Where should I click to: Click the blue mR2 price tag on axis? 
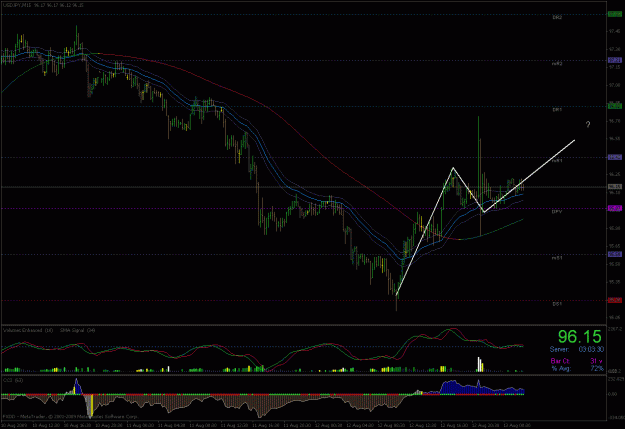coord(615,60)
